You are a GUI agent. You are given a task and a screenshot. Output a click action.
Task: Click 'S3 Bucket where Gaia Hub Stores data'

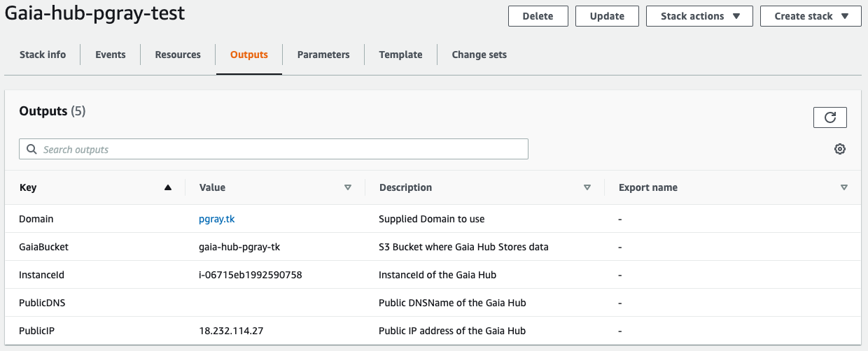click(463, 247)
